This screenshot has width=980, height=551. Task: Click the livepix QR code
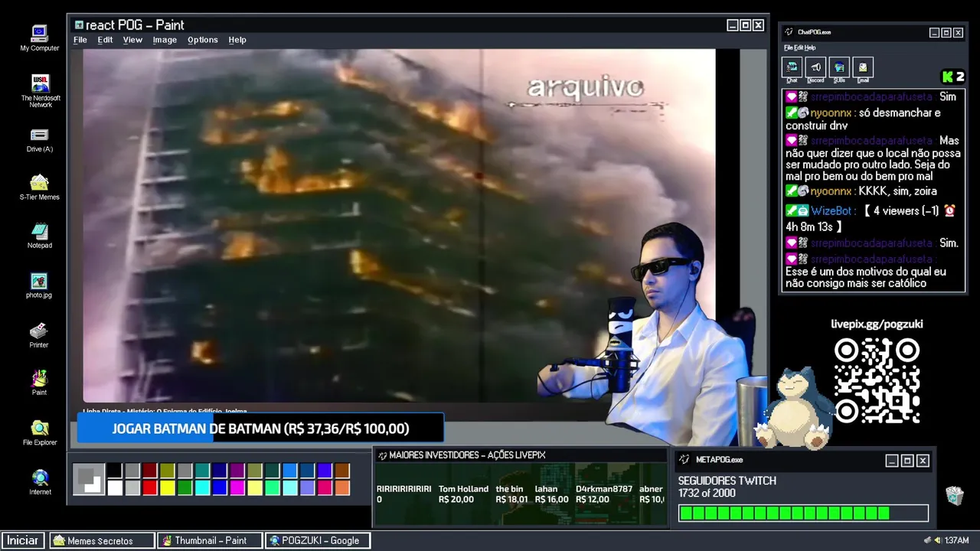click(x=877, y=381)
